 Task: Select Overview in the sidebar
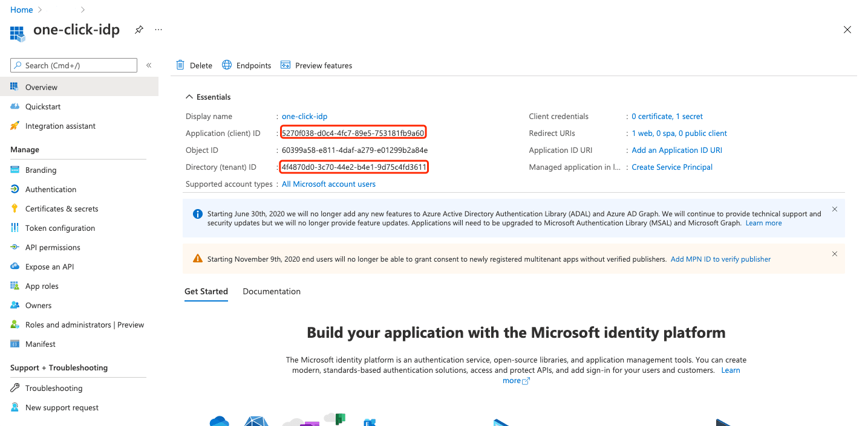[x=79, y=87]
